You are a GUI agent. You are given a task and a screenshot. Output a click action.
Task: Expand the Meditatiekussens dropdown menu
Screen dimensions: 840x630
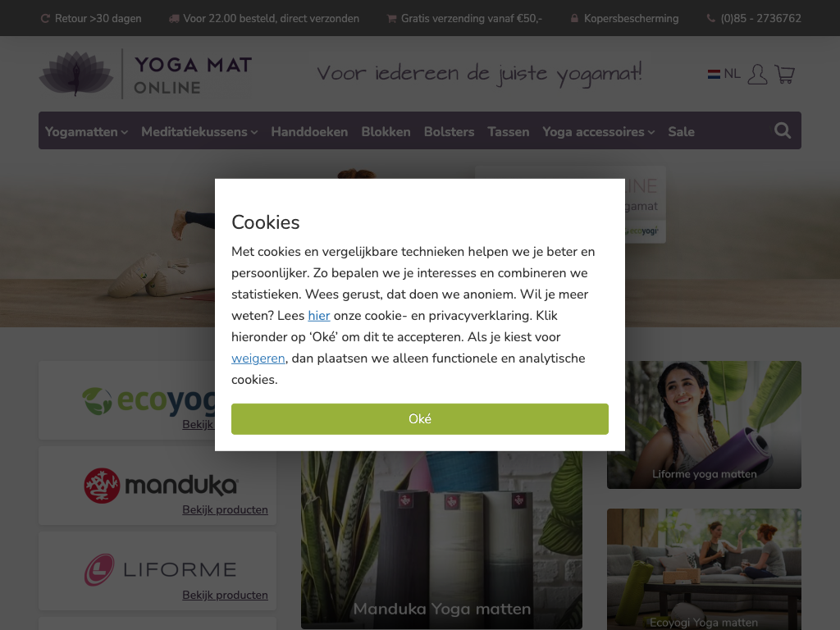point(199,132)
